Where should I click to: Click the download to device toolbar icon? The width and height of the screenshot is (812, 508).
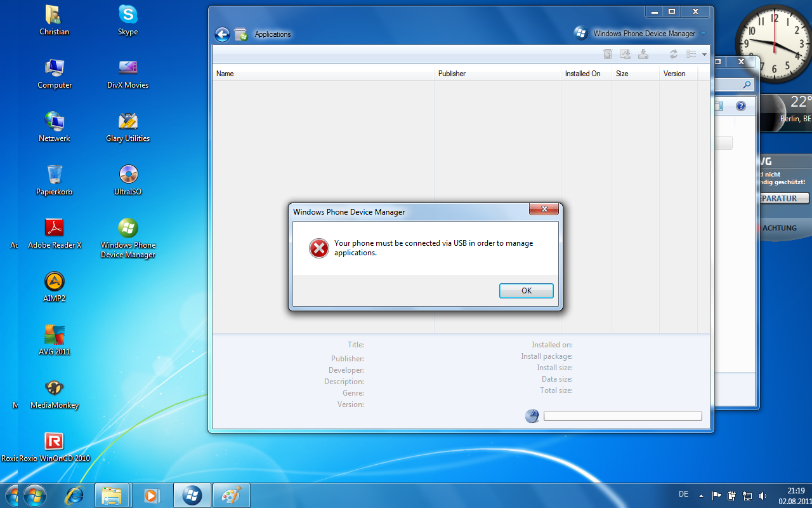click(643, 54)
